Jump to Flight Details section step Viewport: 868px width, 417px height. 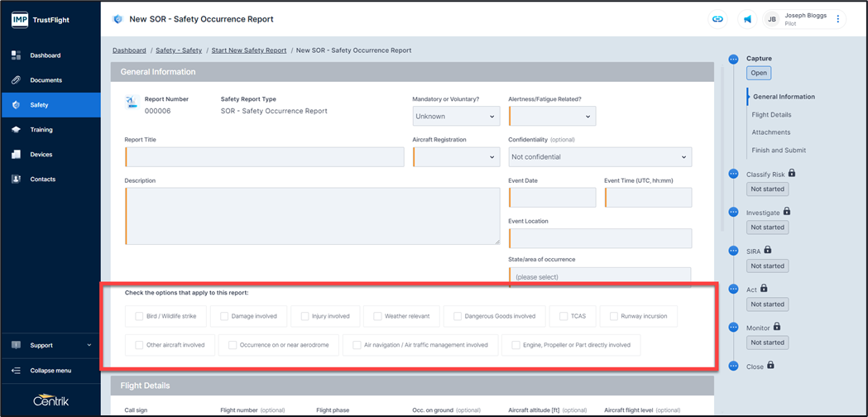[771, 115]
